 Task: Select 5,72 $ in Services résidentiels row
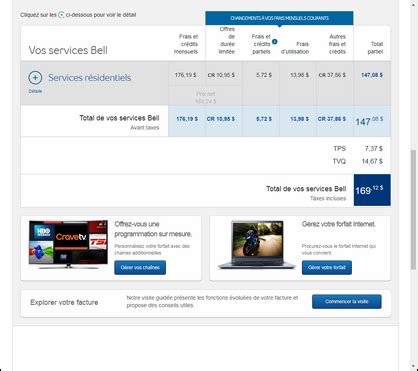tap(264, 75)
